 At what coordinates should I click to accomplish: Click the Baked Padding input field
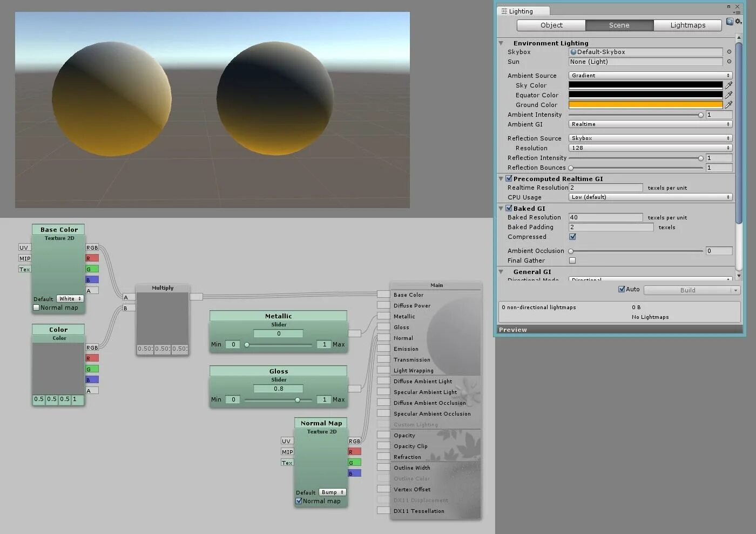point(611,227)
